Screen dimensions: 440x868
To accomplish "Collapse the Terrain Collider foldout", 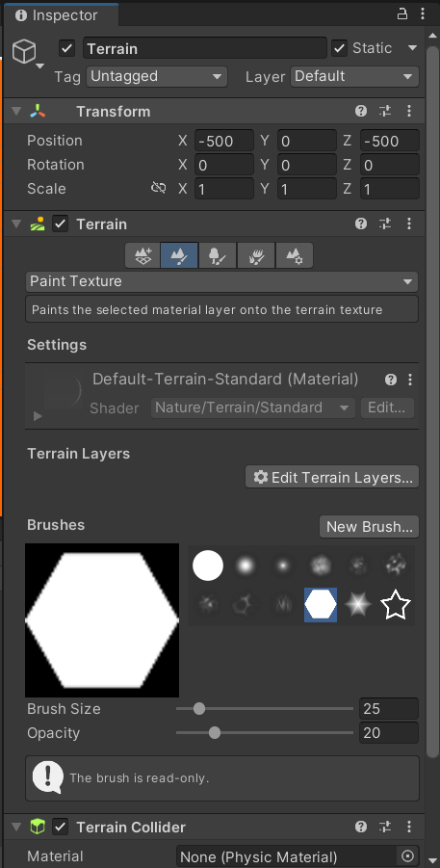I will point(16,827).
